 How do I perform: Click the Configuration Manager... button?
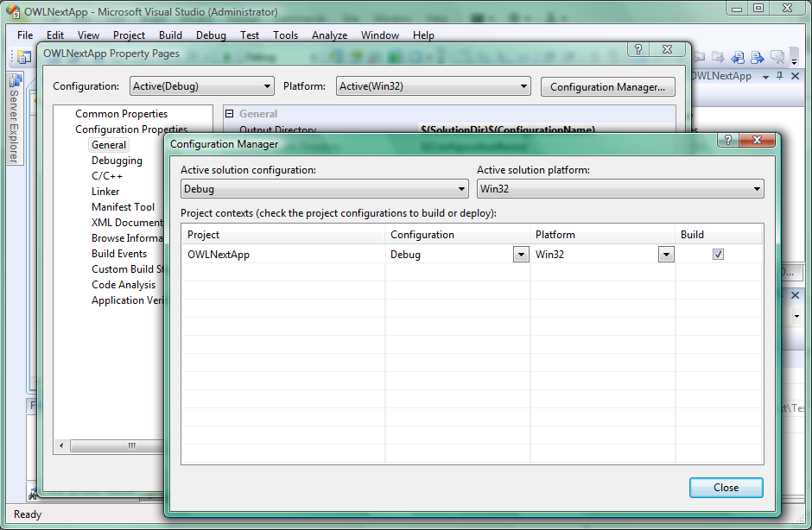point(607,87)
